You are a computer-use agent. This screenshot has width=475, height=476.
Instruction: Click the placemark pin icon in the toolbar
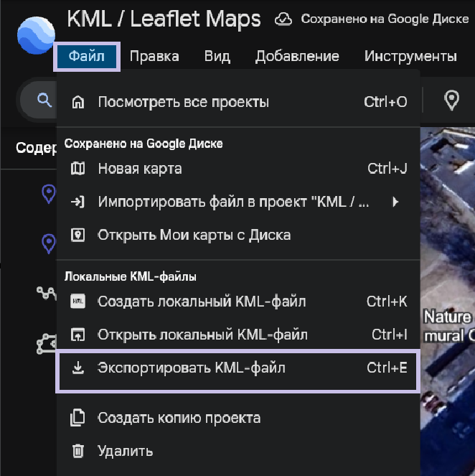[x=451, y=101]
